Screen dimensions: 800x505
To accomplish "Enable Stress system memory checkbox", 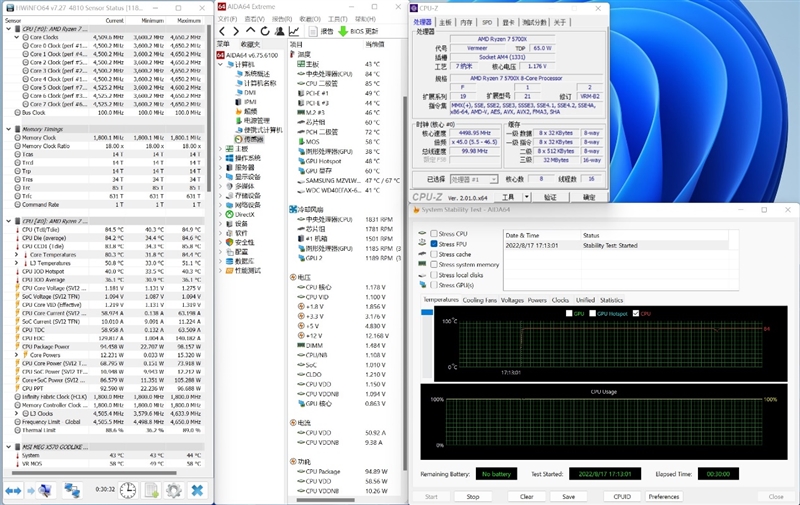I will pos(434,264).
